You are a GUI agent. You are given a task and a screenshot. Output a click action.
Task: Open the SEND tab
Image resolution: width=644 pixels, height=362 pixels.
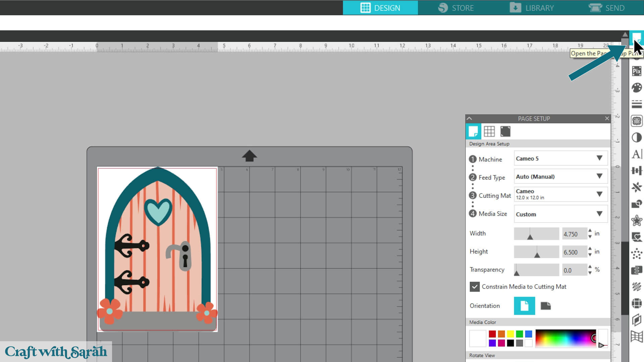click(606, 8)
